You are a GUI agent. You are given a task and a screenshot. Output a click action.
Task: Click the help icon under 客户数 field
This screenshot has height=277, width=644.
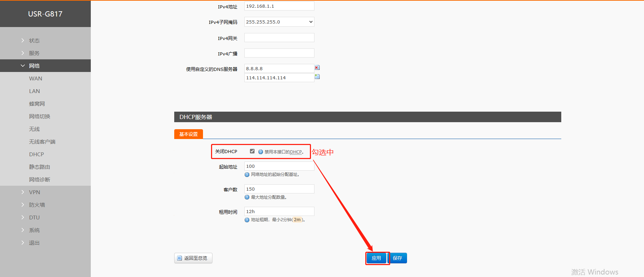pyautogui.click(x=247, y=197)
